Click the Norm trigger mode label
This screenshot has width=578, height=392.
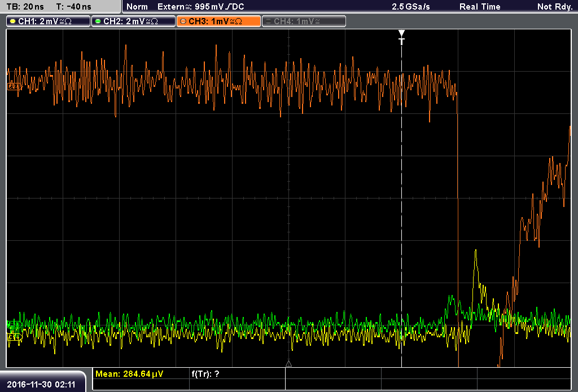point(137,7)
